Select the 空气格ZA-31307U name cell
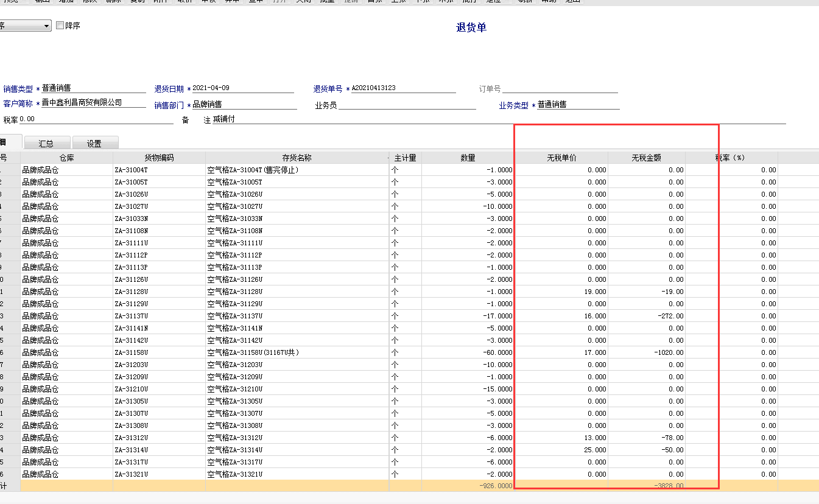Viewport: 819px width, 504px height. [297, 413]
